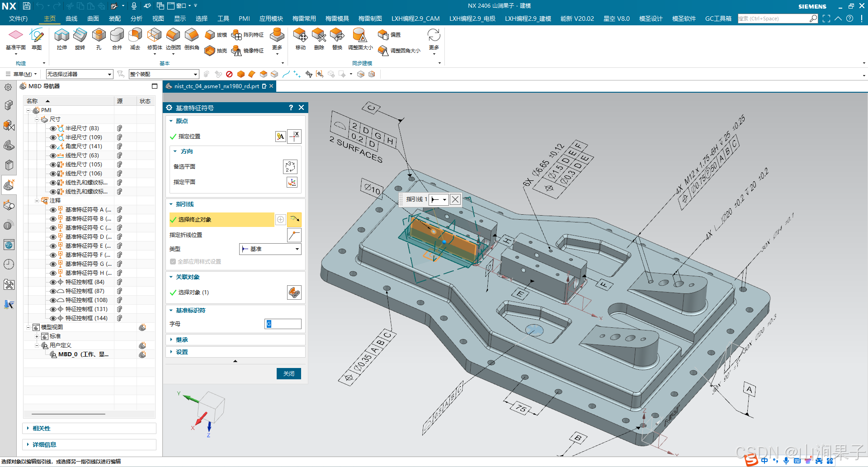The height and width of the screenshot is (467, 868).
Task: Open the 菜单(M) menu button
Action: pos(22,74)
